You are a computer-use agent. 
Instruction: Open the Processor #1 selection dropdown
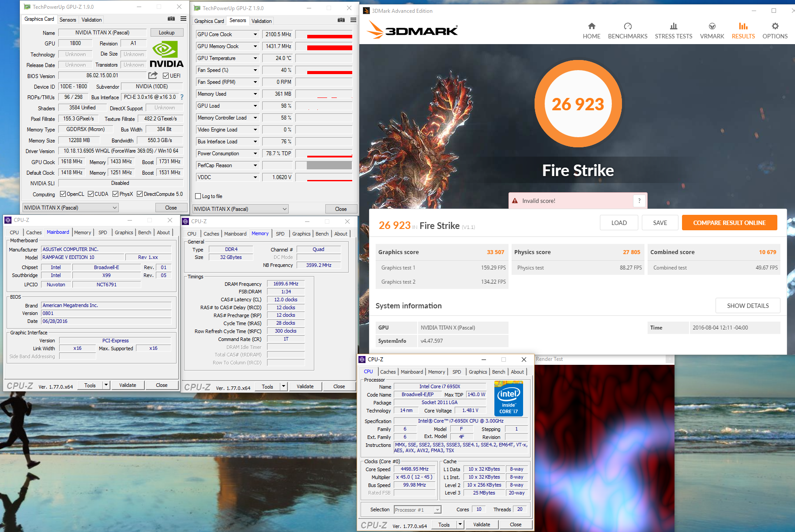click(437, 510)
